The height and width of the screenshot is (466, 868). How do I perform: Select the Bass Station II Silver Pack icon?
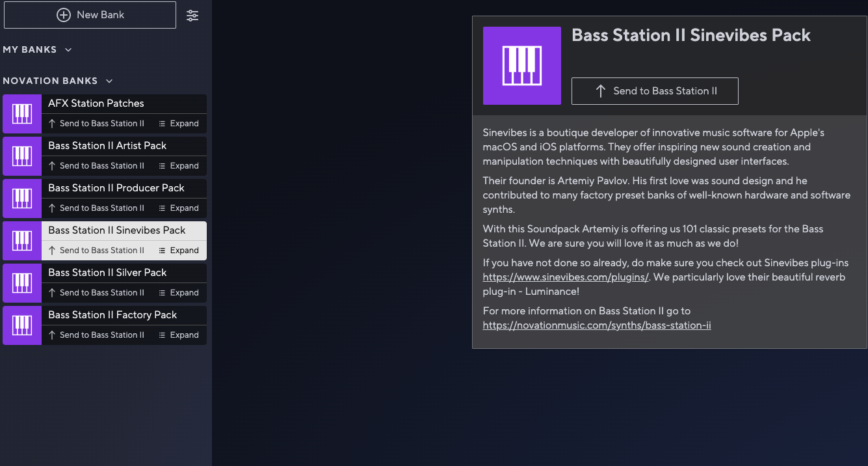click(22, 283)
